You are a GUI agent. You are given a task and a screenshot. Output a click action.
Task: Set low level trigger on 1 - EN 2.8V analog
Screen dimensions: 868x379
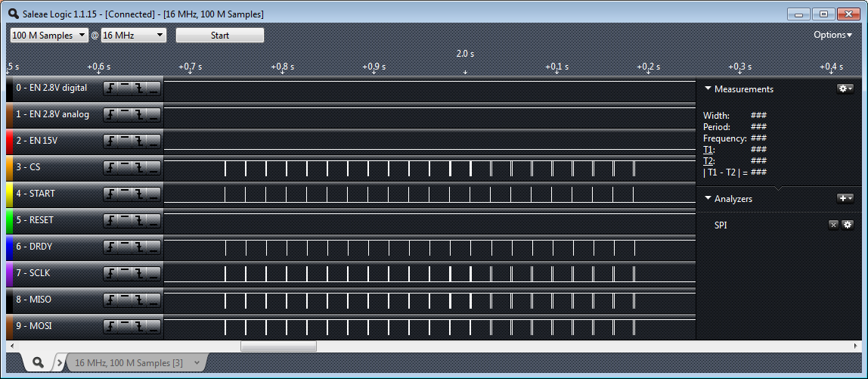[153, 115]
